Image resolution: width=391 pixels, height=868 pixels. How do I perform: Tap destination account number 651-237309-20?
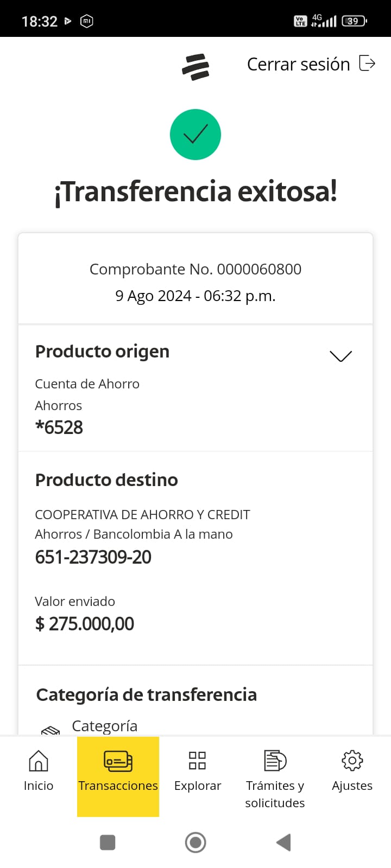(x=93, y=557)
